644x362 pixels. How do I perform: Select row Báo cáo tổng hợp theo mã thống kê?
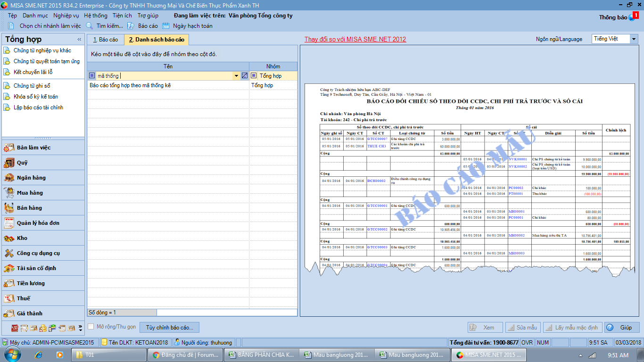click(x=192, y=85)
